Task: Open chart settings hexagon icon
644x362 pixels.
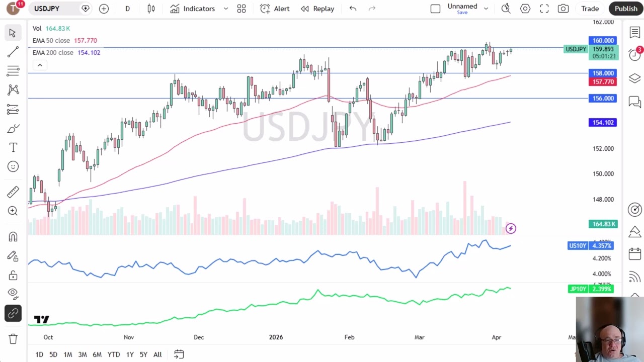Action: click(x=525, y=9)
